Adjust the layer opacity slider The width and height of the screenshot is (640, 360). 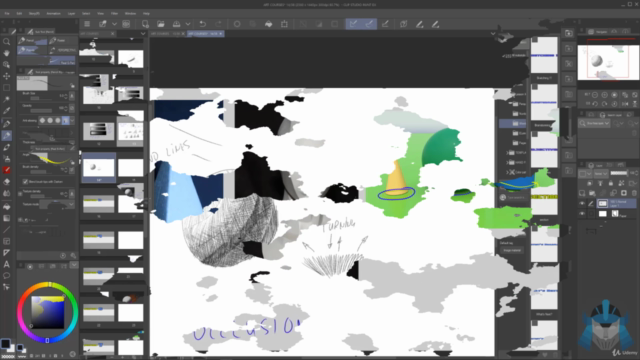(x=619, y=173)
